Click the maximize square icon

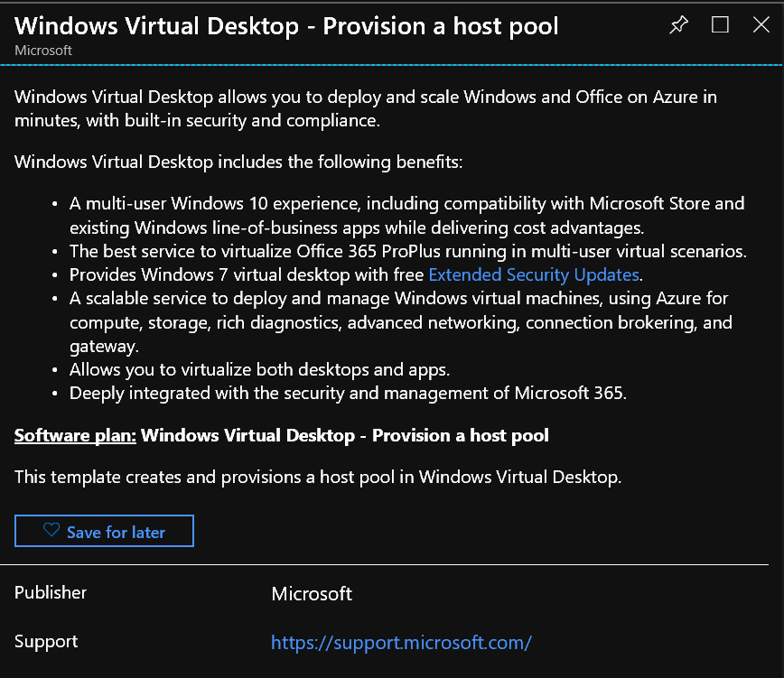tap(720, 25)
